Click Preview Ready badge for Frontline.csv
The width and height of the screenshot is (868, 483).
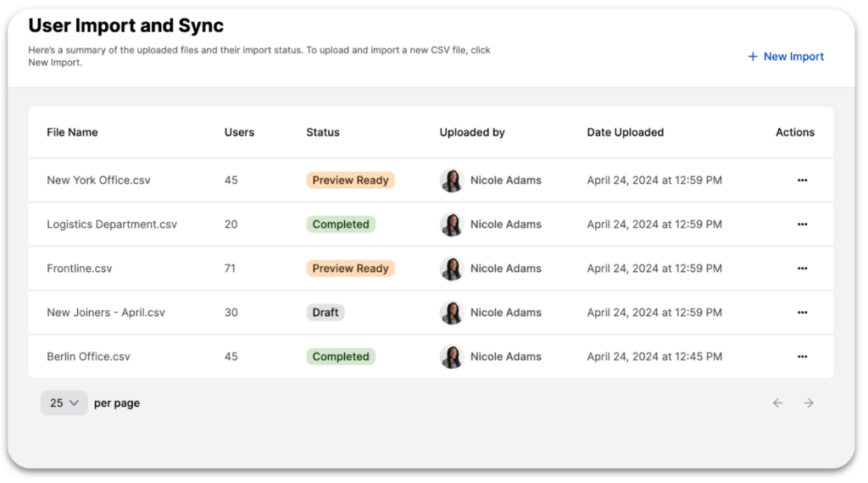pos(350,269)
